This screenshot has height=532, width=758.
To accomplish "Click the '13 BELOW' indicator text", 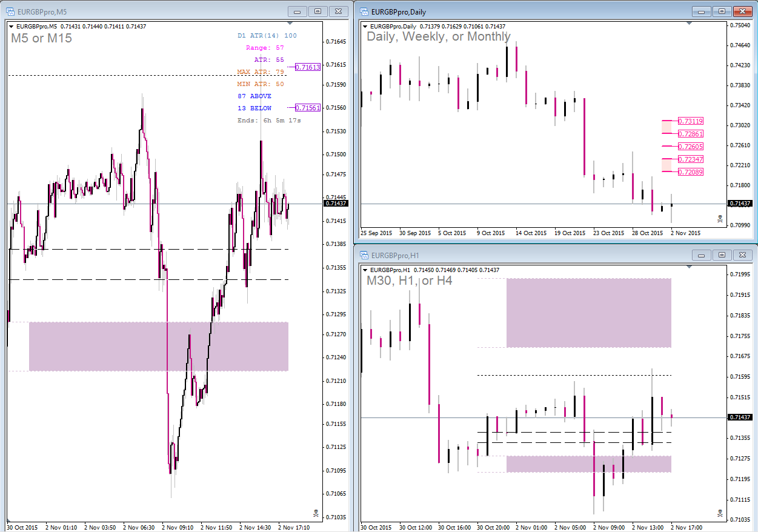I will pyautogui.click(x=254, y=108).
